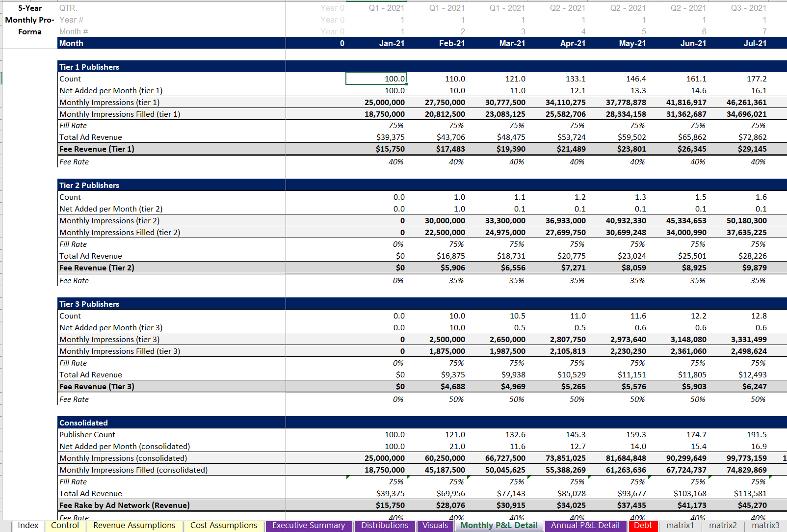This screenshot has height=532, width=787.
Task: Open the Index sheet tab
Action: (28, 526)
